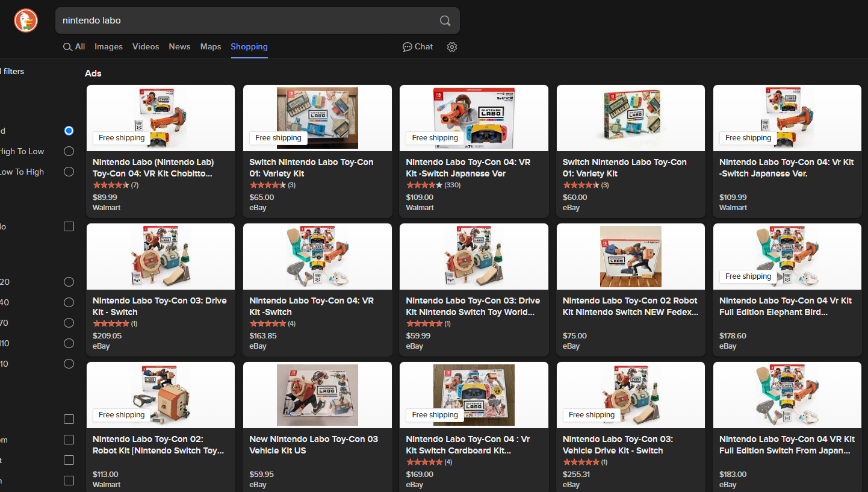Click thumbnail of $183.00 VR Kit From Japan
This screenshot has width=868, height=492.
[787, 395]
